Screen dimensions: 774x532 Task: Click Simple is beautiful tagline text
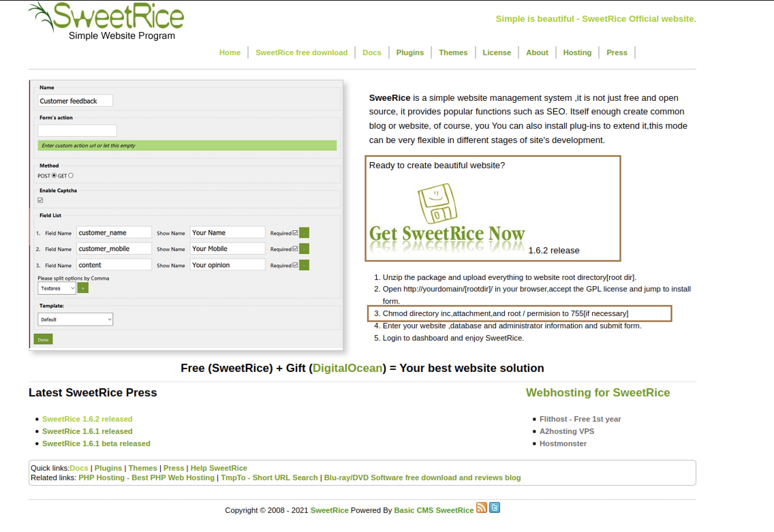coord(596,19)
